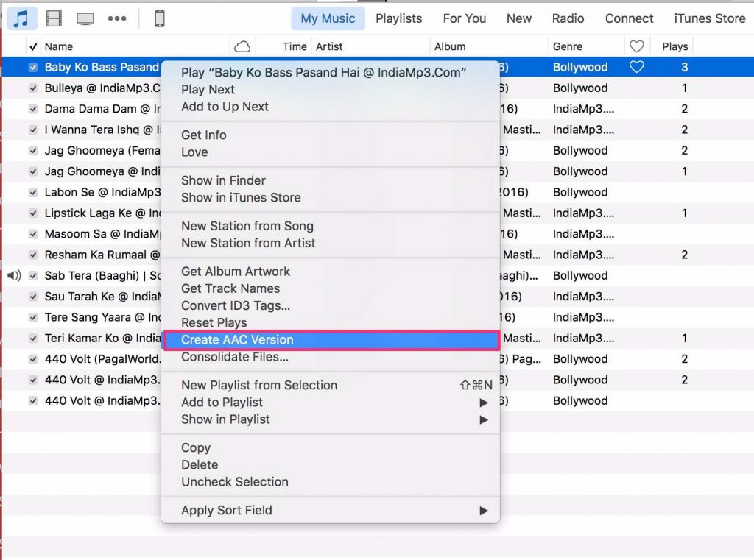
Task: Uncheck the Sab Tera (Baaghi) checkbox
Action: tap(33, 275)
